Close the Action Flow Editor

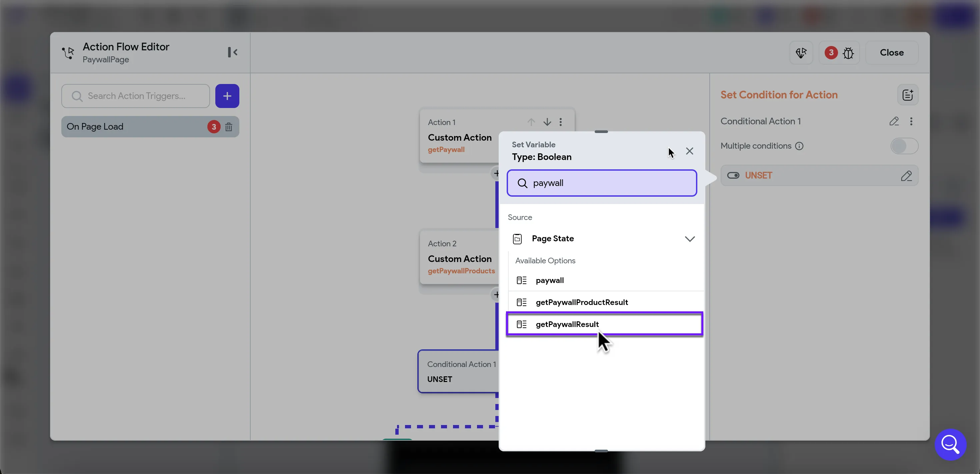point(891,53)
